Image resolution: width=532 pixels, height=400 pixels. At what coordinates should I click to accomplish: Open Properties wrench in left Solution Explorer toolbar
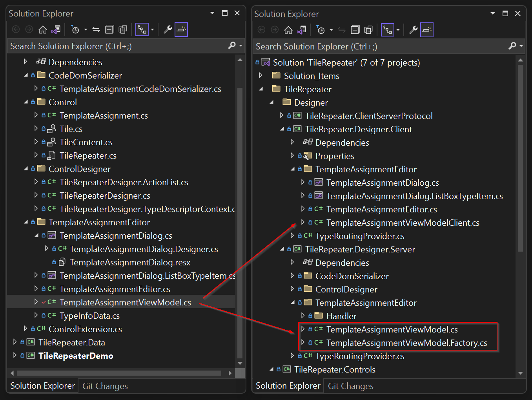tap(168, 29)
